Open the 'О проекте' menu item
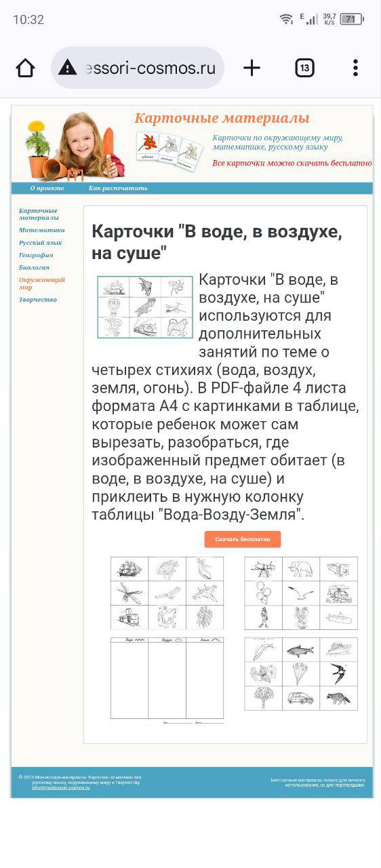 47,188
